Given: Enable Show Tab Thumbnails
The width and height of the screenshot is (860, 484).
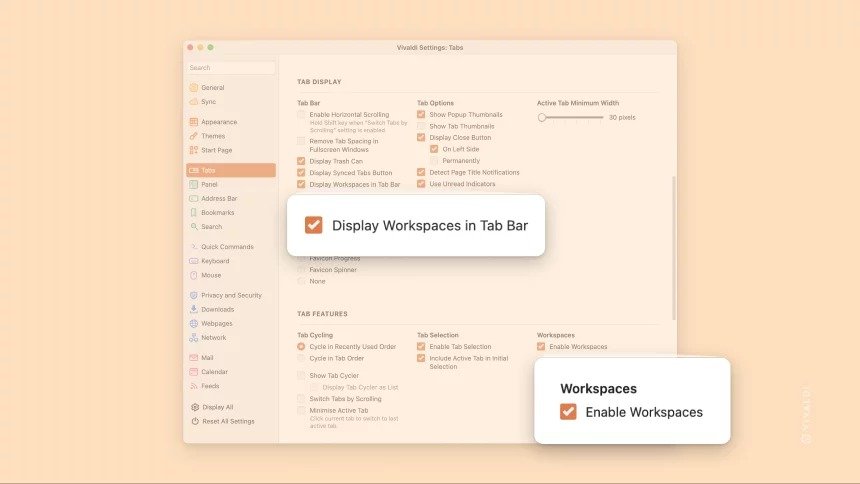Looking at the screenshot, I should 421,126.
